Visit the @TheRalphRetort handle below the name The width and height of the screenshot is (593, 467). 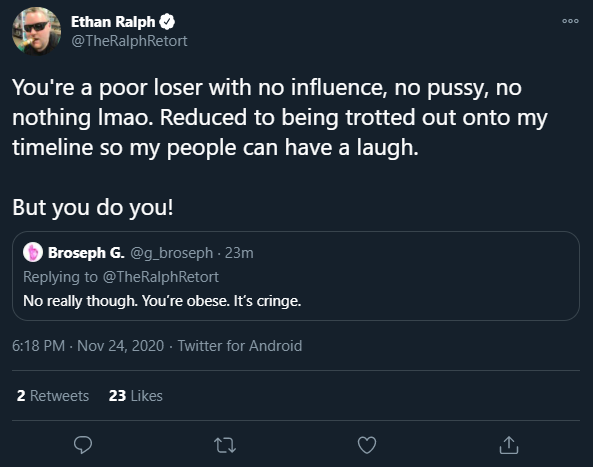click(129, 41)
